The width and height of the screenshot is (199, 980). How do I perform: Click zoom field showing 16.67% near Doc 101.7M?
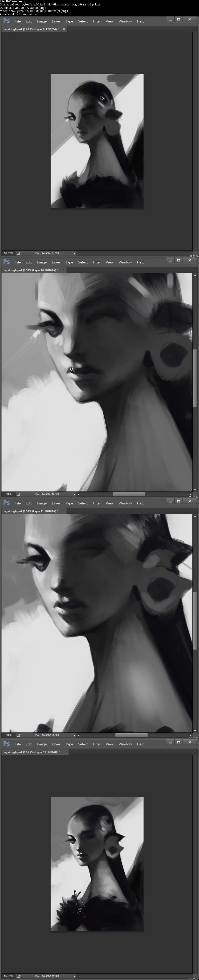click(8, 253)
